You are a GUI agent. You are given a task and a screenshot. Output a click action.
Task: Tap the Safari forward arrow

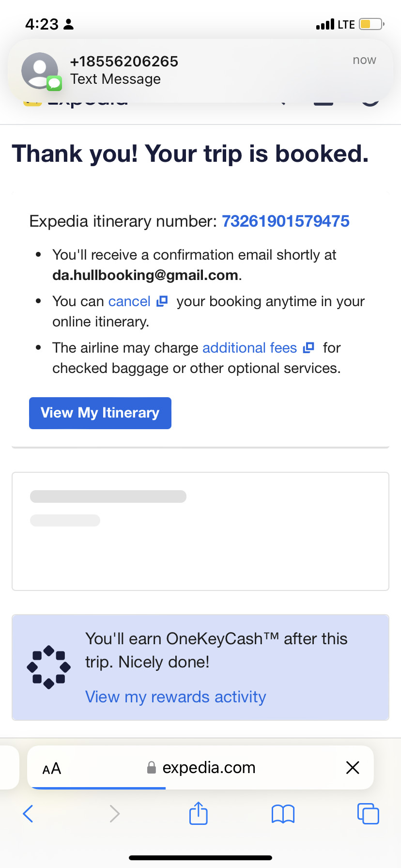tap(114, 813)
